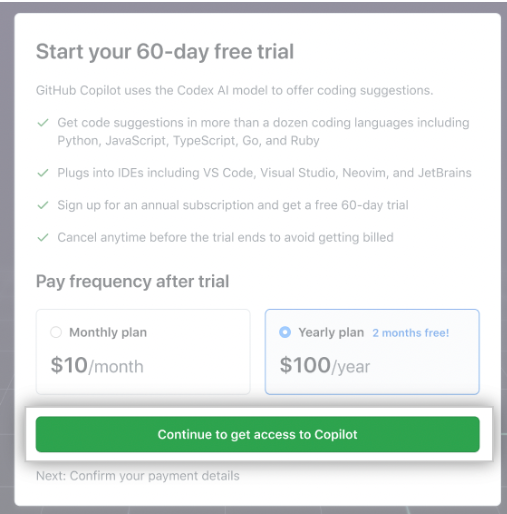The width and height of the screenshot is (507, 514).
Task: Click the "Yearly plan" label text
Action: (331, 332)
